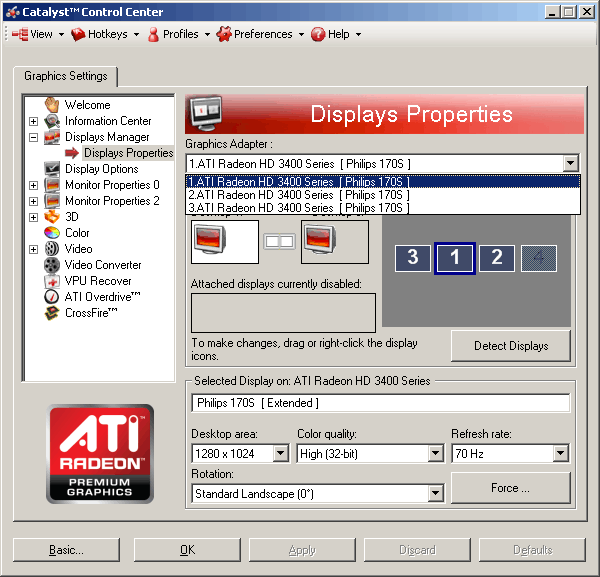This screenshot has height=577, width=600.
Task: Click the Color wheel icon
Action: pos(52,233)
